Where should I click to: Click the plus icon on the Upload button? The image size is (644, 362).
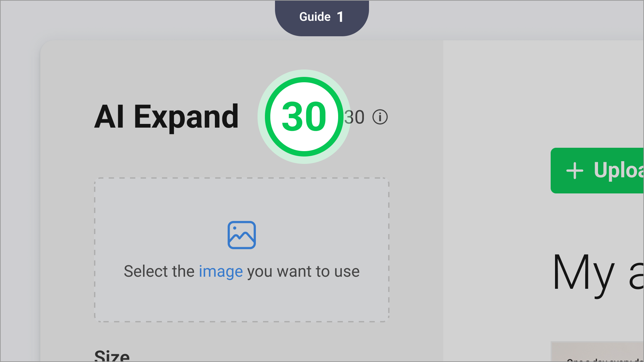[x=574, y=171]
